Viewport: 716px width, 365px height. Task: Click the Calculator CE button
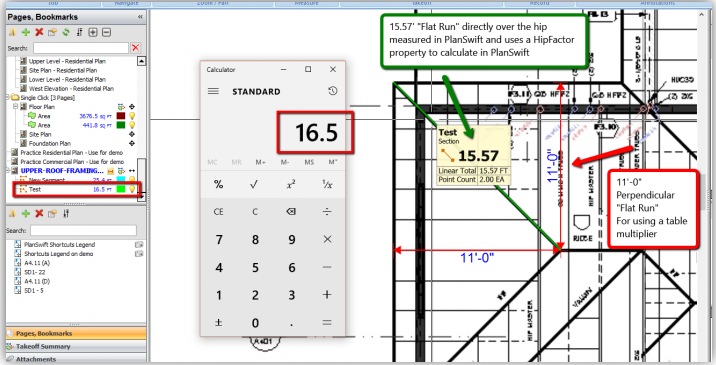point(219,212)
